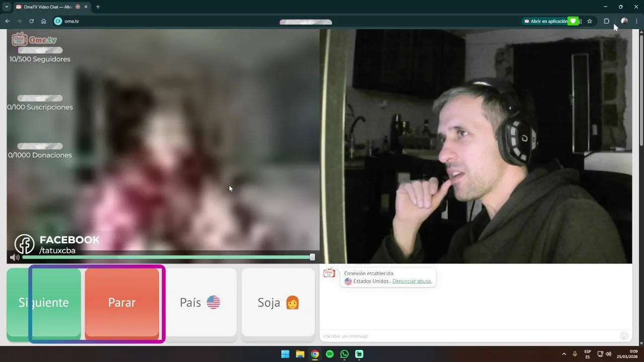
Task: Open the Windows Start menu
Action: 285,354
